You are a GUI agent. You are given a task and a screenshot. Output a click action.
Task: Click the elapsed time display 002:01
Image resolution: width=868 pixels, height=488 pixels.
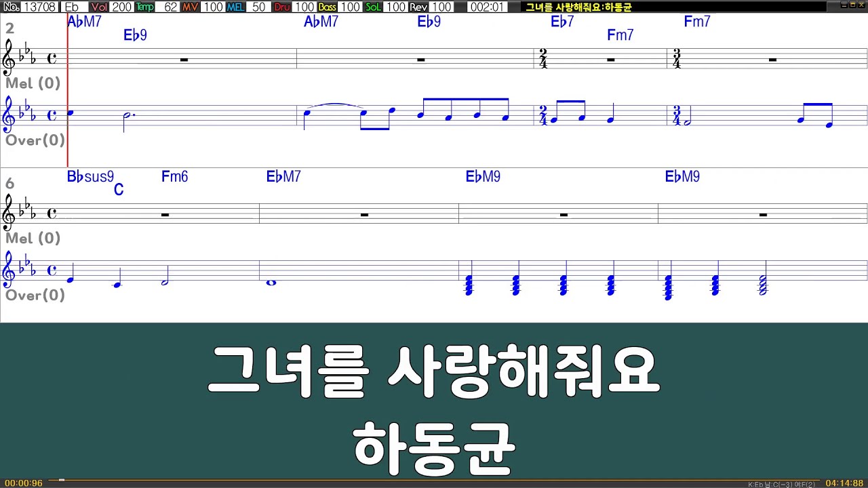point(486,7)
